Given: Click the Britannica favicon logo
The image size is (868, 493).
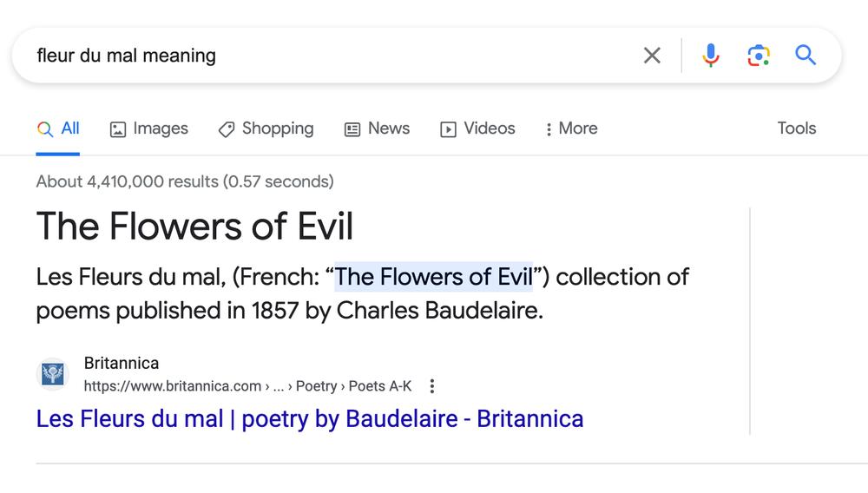Looking at the screenshot, I should coord(53,374).
